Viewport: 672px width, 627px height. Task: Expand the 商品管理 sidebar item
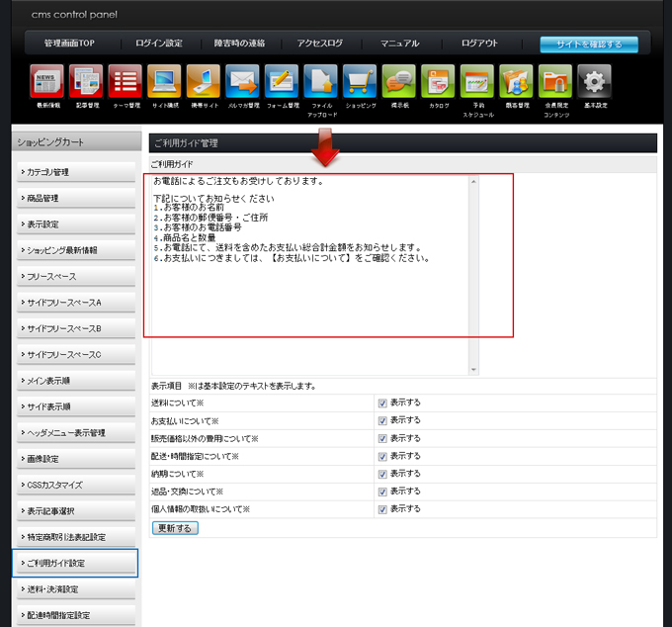75,199
